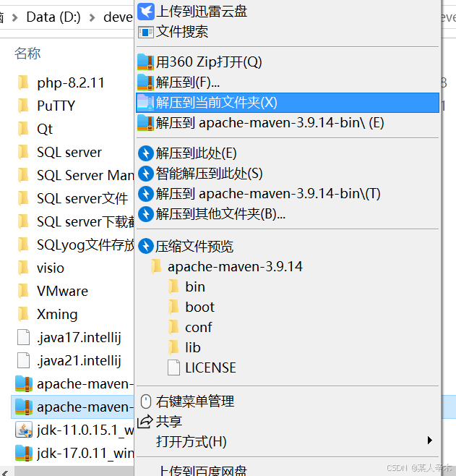Click the 名称 column header
456x476 pixels.
(x=27, y=54)
